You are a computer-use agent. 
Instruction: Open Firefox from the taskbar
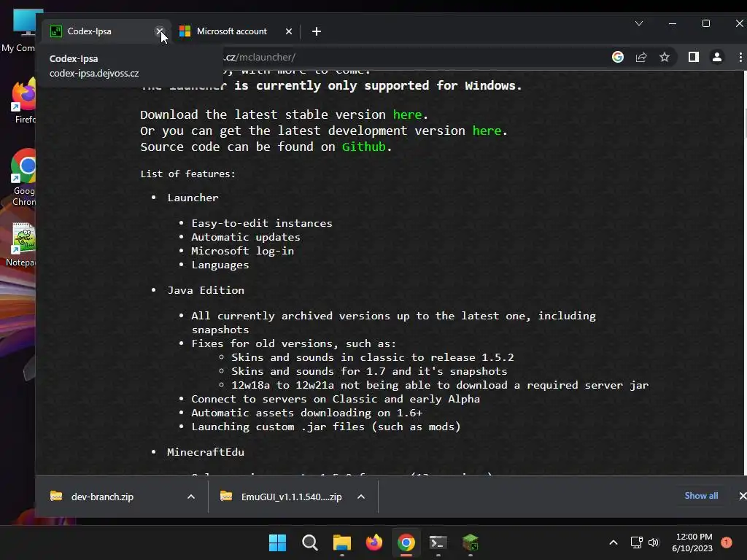(x=374, y=542)
